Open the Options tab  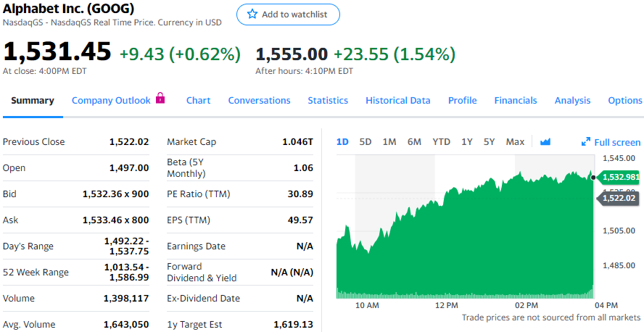(624, 101)
